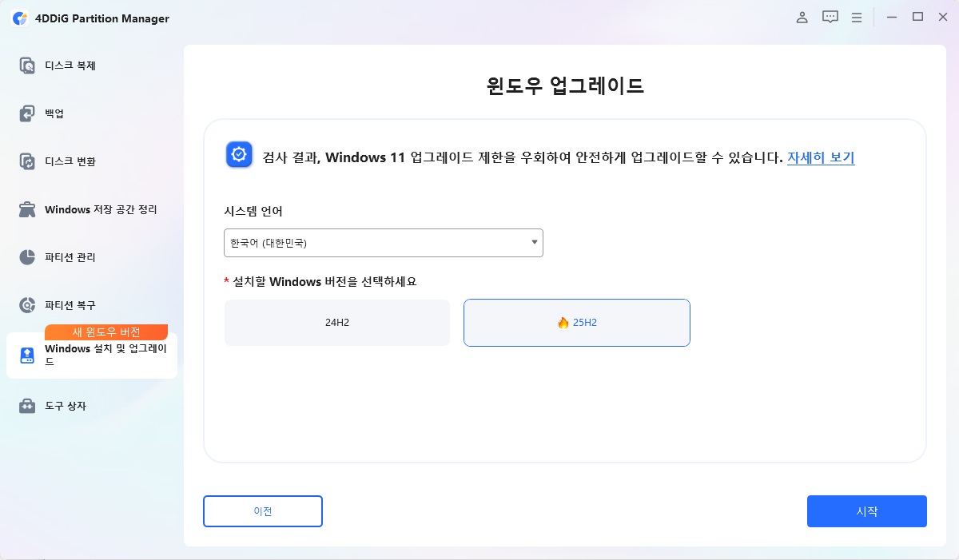Image resolution: width=959 pixels, height=560 pixels.
Task: Open 백업 menu item
Action: [92, 113]
